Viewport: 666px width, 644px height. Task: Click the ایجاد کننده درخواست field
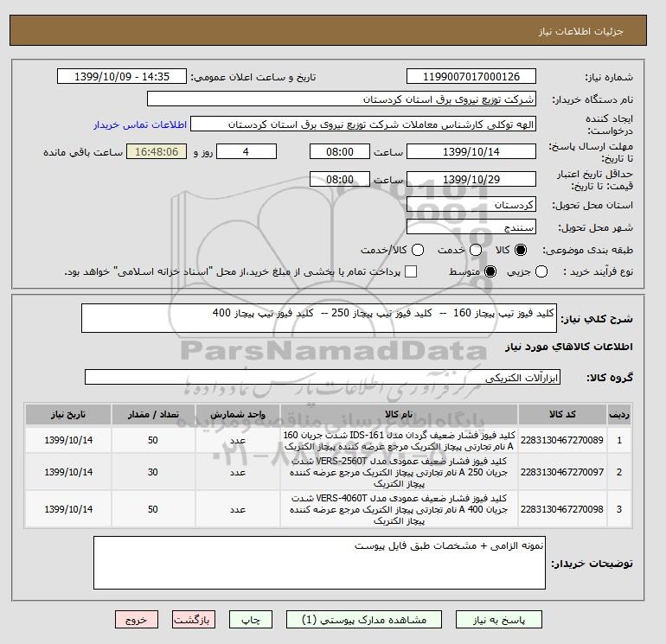click(363, 124)
